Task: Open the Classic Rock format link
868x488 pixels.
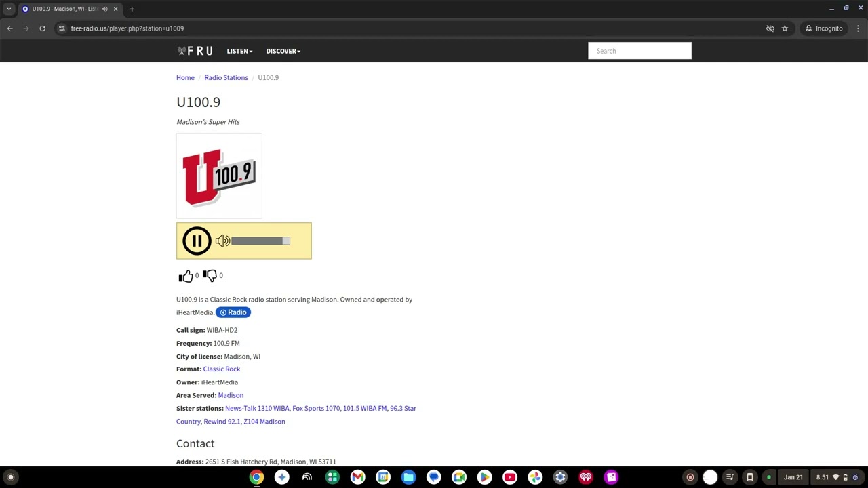Action: tap(222, 369)
